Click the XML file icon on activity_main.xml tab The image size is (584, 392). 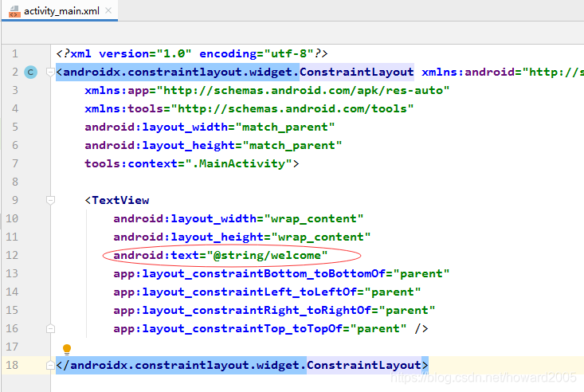14,11
